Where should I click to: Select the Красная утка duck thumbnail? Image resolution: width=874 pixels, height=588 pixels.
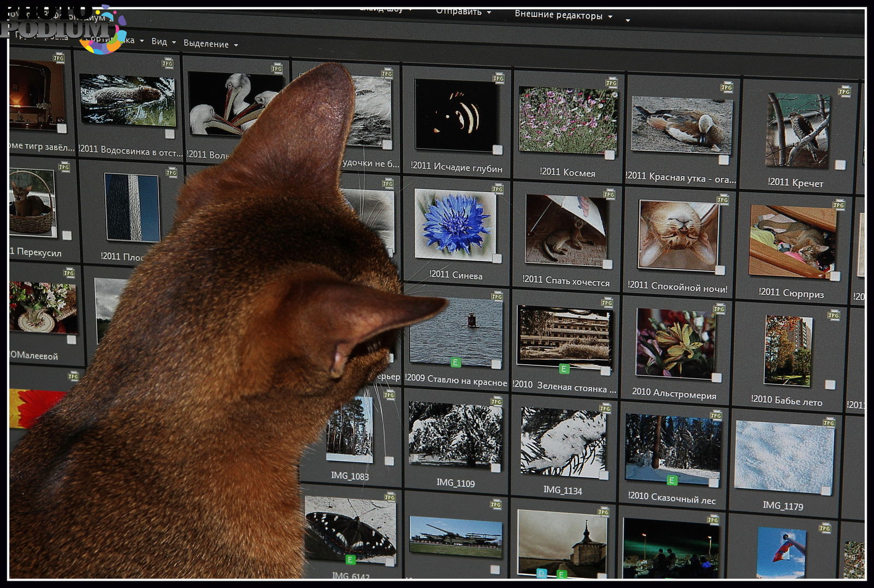point(681,125)
